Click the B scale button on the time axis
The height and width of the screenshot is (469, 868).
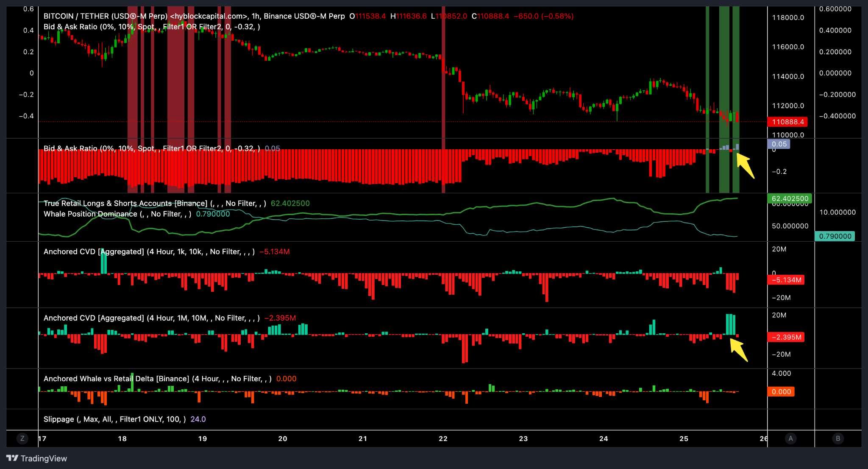[838, 438]
